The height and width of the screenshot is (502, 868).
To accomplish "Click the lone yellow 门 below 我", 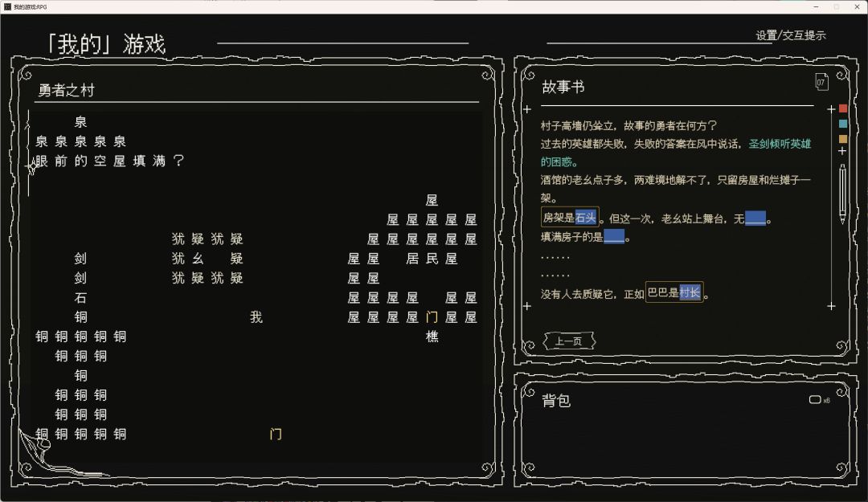I will (275, 434).
